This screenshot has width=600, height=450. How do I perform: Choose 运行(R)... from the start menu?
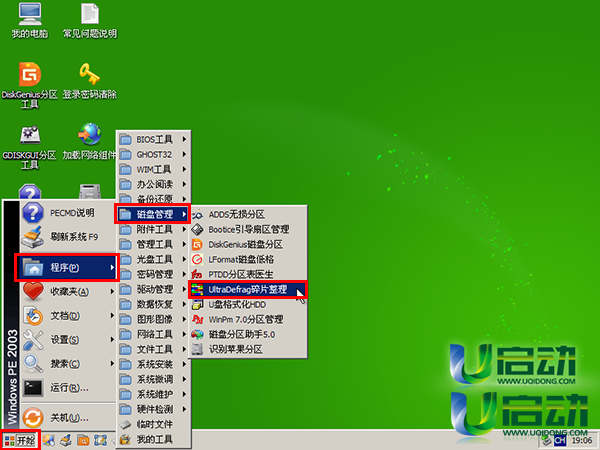[67, 388]
